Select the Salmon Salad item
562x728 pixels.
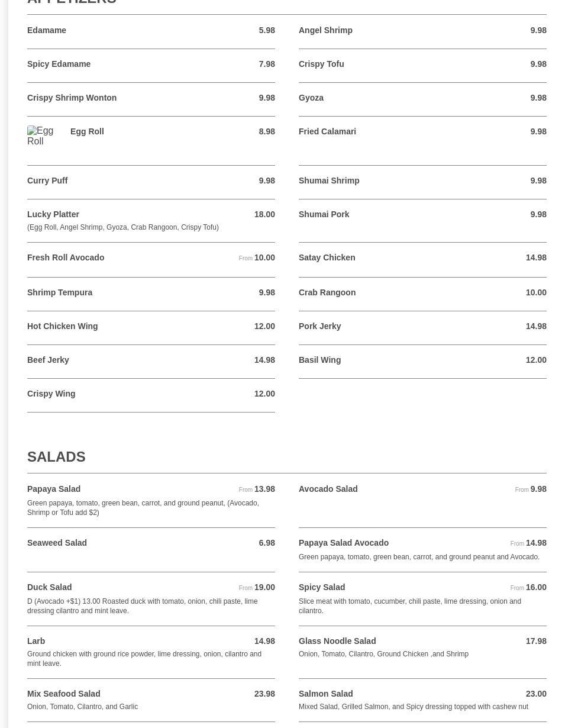325,694
